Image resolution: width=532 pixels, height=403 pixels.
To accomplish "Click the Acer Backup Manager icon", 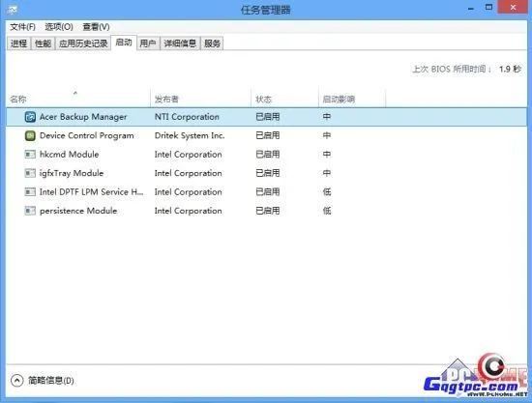I will click(30, 117).
